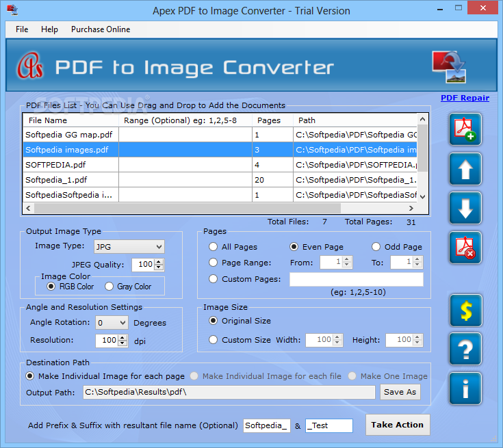This screenshot has height=448, width=503.
Task: Click scroll left arrow of file list
Action: point(28,208)
